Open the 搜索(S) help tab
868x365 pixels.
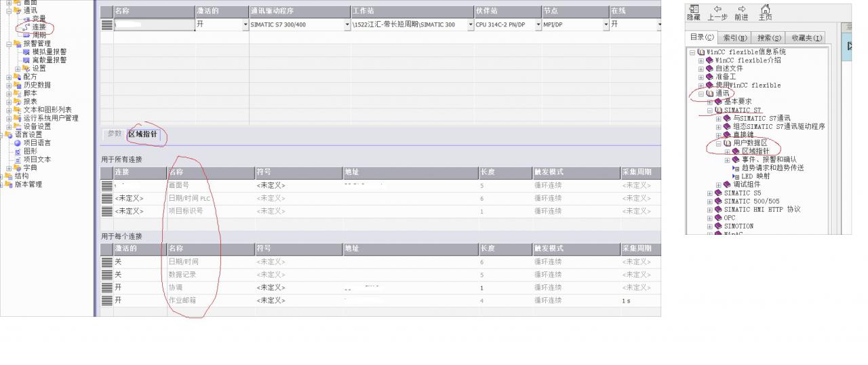(769, 38)
